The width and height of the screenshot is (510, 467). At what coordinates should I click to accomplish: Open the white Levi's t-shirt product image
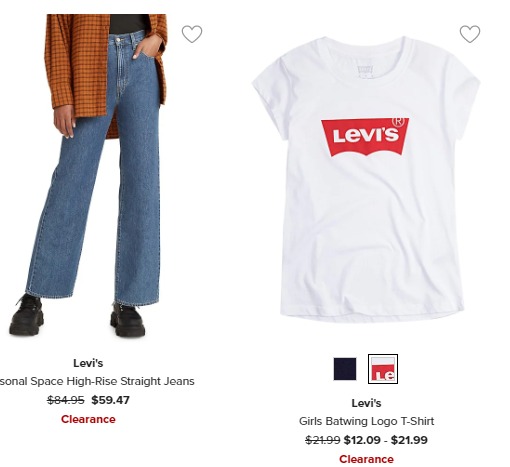pyautogui.click(x=366, y=179)
